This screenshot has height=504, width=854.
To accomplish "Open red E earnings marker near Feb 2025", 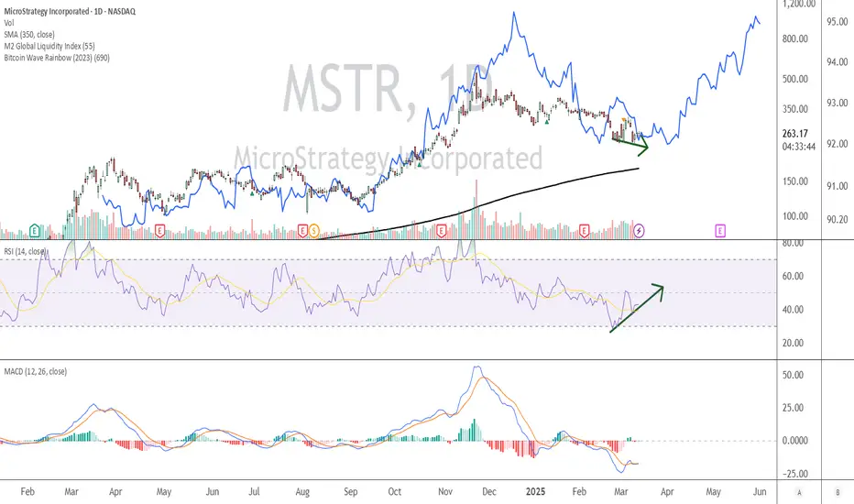I will click(585, 231).
